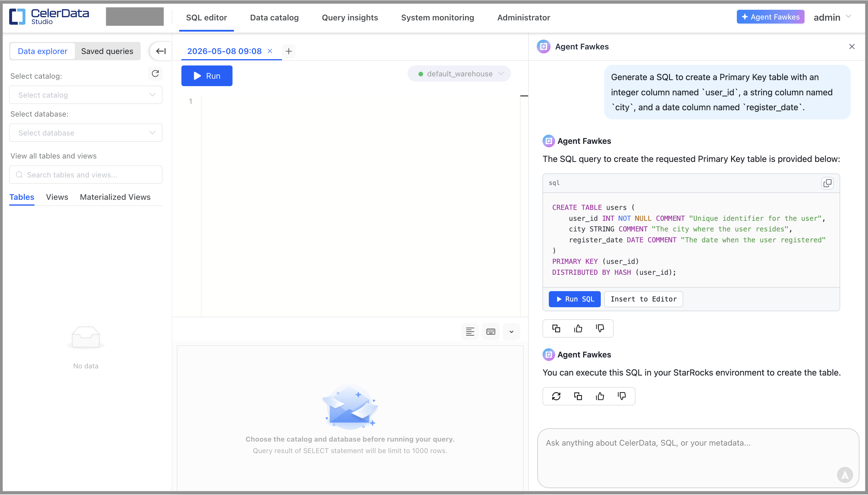Screen dimensions: 868x495
Task: Open the Agent Fawkes button in header
Action: pos(770,17)
